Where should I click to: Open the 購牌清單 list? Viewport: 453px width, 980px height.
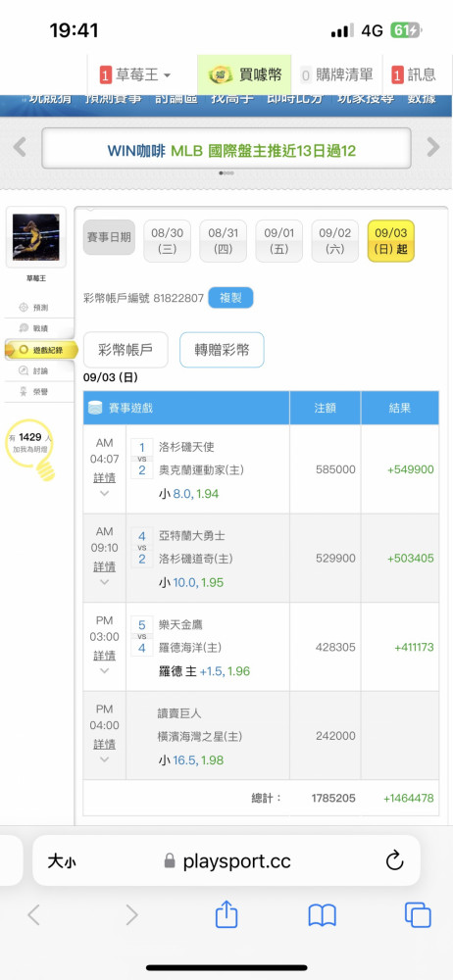click(x=336, y=75)
